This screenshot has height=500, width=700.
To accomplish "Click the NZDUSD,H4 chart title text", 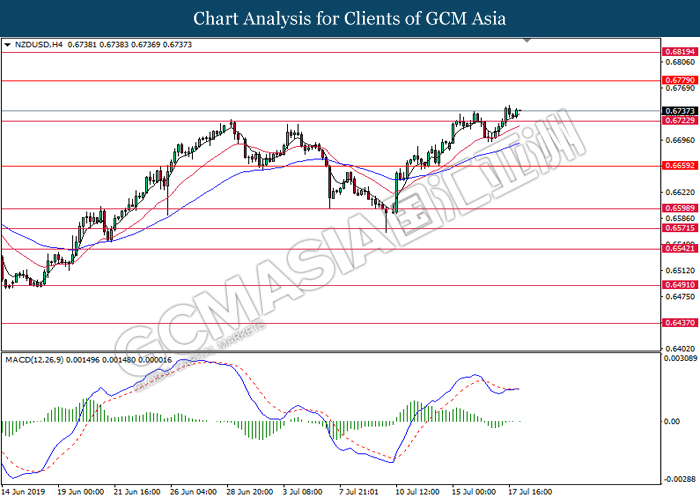I will [39, 45].
